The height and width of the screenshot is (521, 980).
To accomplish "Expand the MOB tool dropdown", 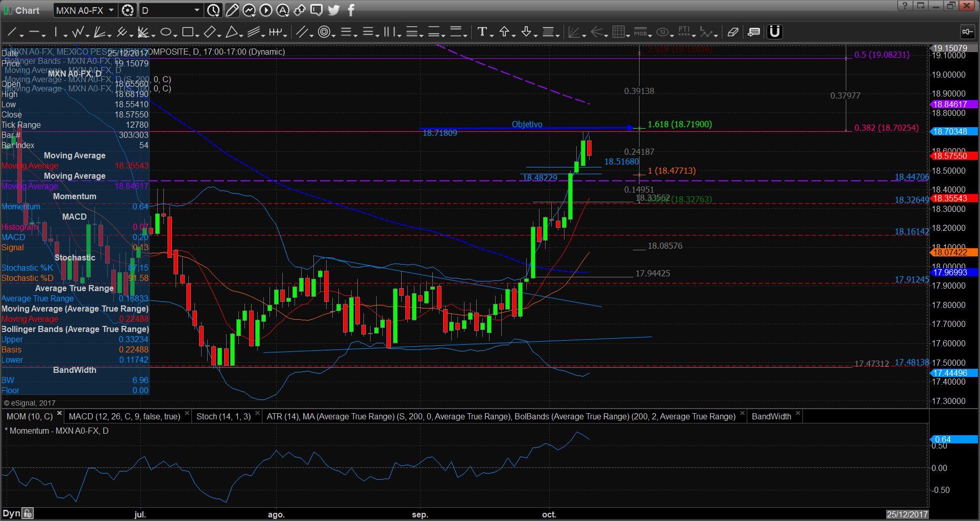I will pyautogui.click(x=650, y=35).
